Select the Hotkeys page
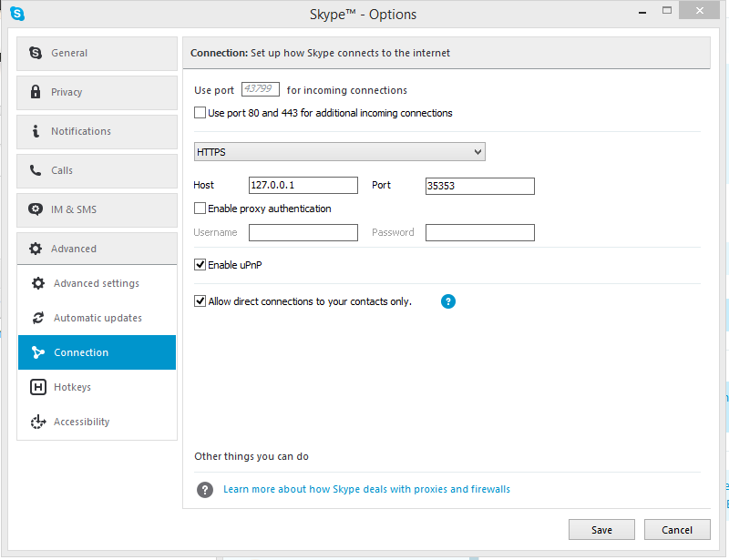 (x=98, y=387)
